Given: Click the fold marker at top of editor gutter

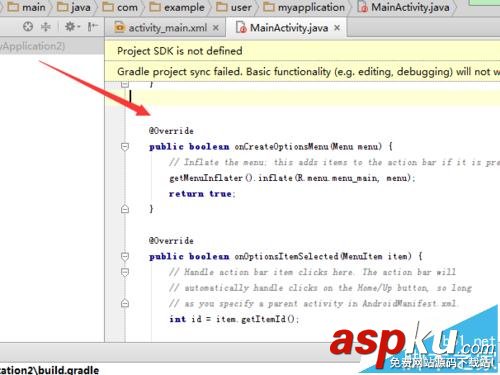Looking at the screenshot, I should point(125,84).
